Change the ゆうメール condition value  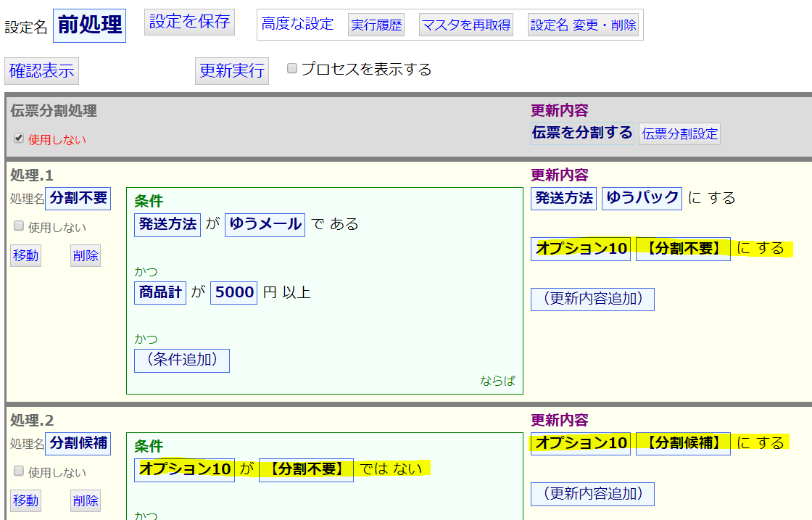pyautogui.click(x=265, y=224)
